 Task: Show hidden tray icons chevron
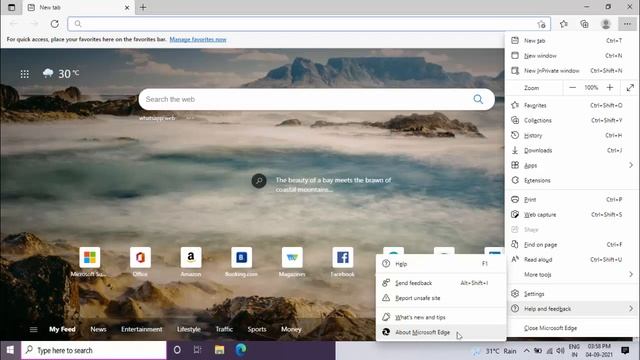click(527, 351)
